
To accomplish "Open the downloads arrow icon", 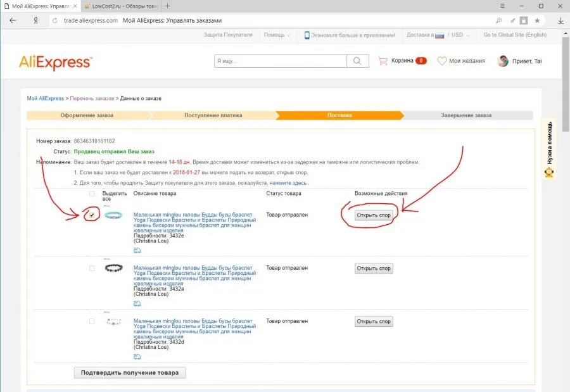I will (561, 21).
